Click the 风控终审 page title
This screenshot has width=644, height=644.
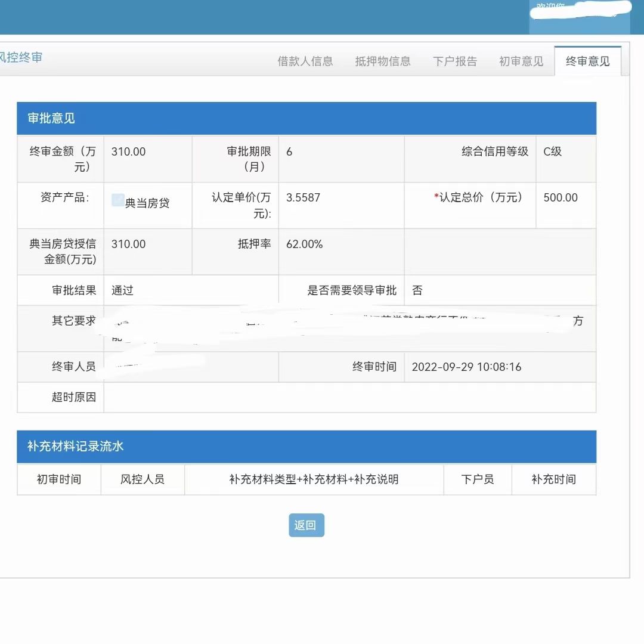click(x=20, y=57)
